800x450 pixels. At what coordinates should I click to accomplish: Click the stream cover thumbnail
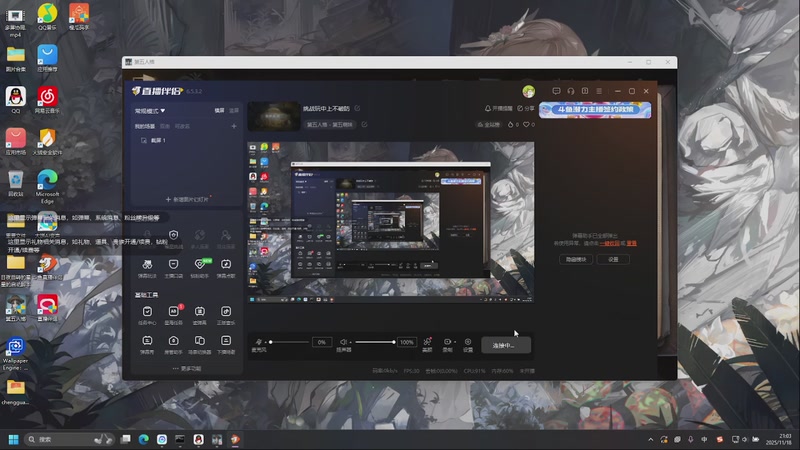click(x=274, y=116)
